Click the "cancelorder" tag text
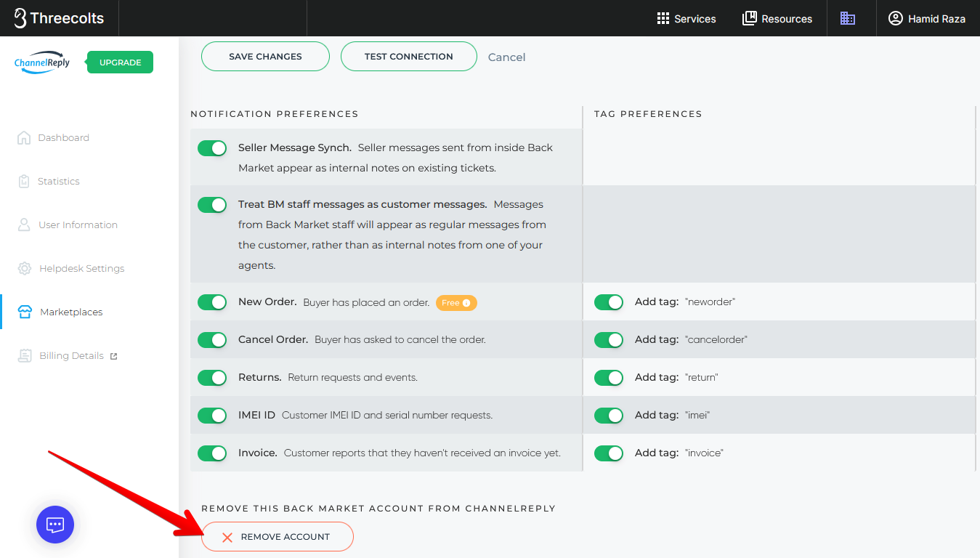 coord(716,340)
